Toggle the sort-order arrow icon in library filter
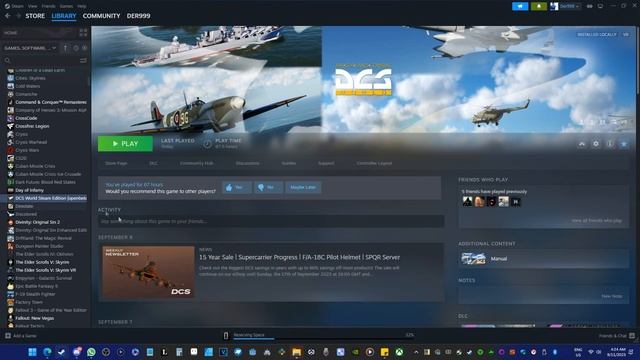The width and height of the screenshot is (640, 360). point(65,48)
